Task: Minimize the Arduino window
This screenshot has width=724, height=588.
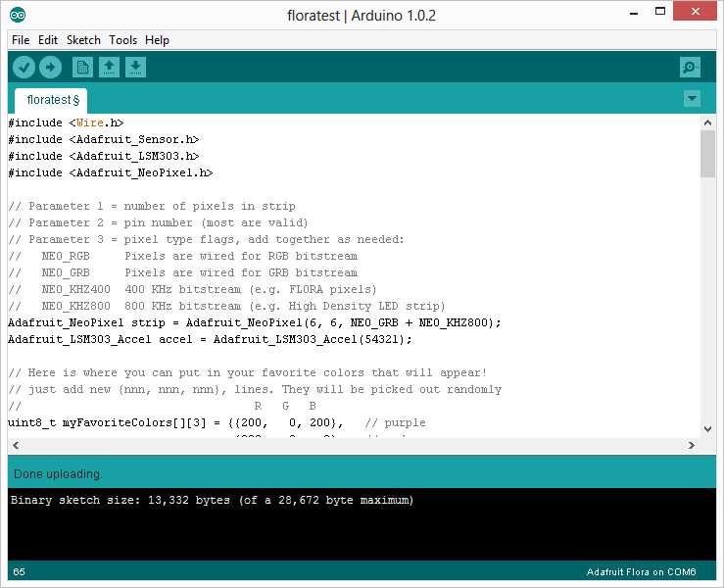Action: click(x=634, y=13)
